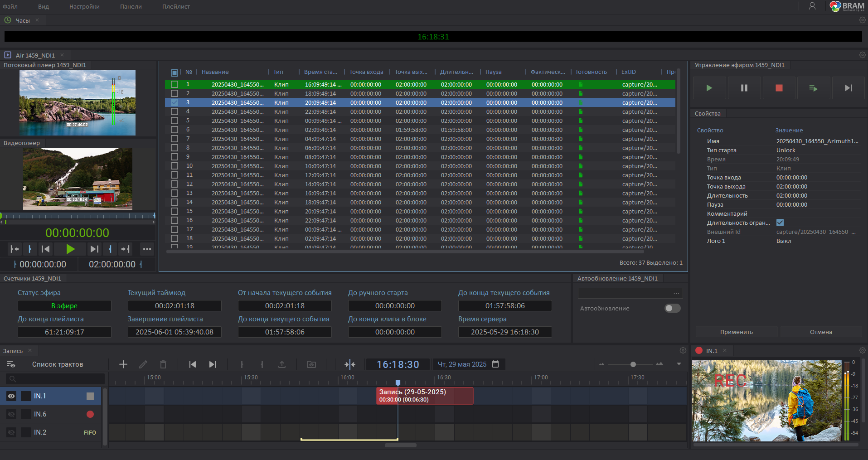Screen dimensions: 868x460
Task: Click the play-next-in-list icon in air control
Action: click(814, 88)
